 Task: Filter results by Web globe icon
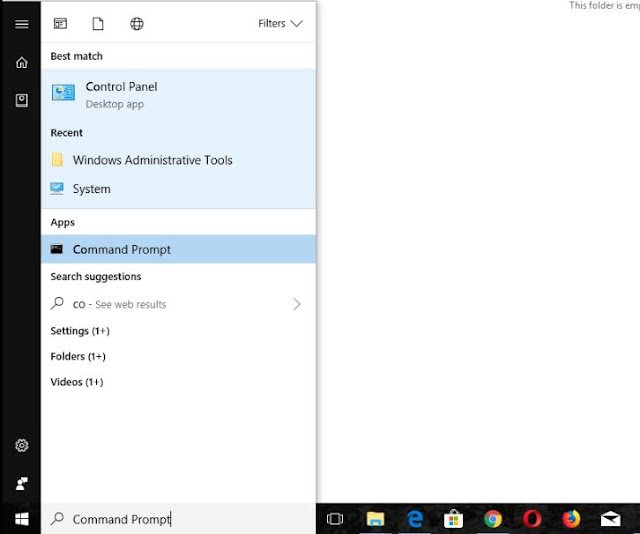click(137, 24)
